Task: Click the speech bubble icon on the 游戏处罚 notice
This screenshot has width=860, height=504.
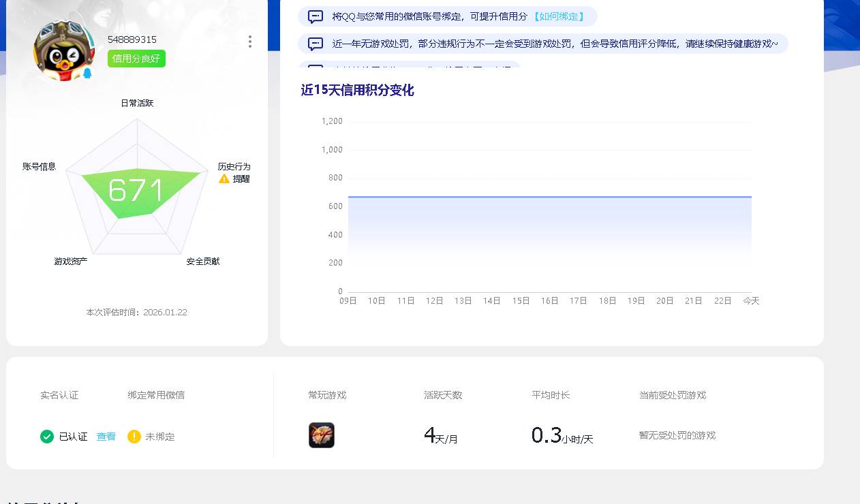Action: click(x=315, y=43)
